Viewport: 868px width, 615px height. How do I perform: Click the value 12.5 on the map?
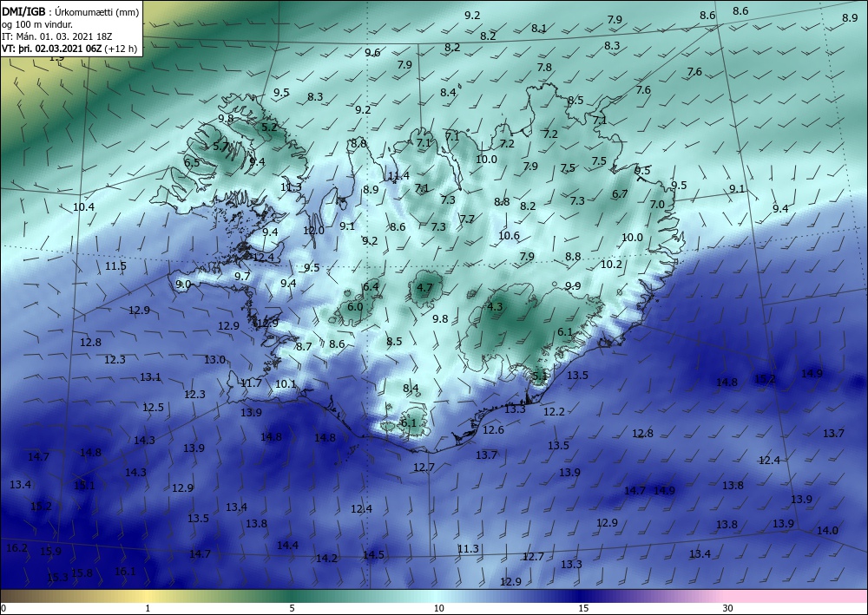154,408
